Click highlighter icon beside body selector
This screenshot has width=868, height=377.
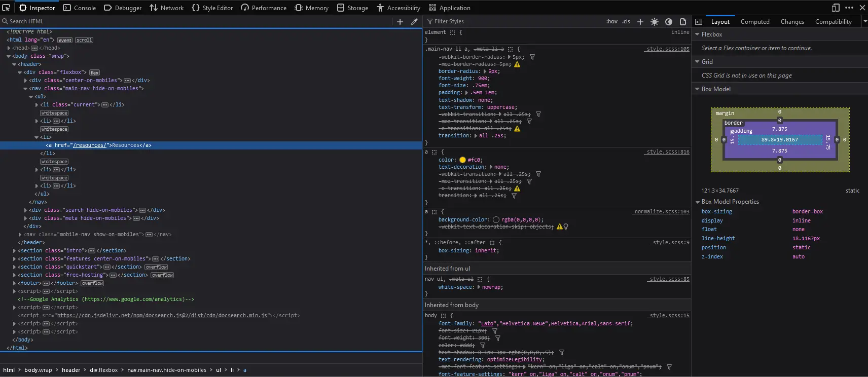click(443, 316)
